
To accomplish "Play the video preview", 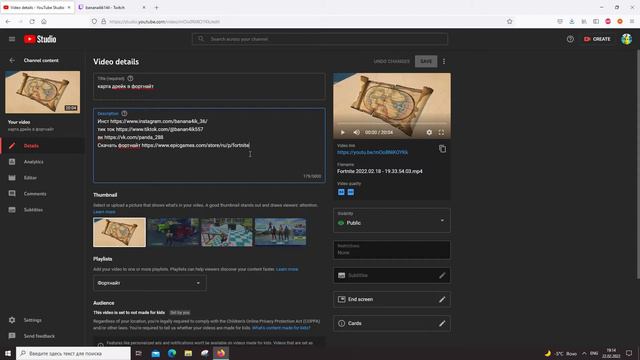I will point(342,132).
